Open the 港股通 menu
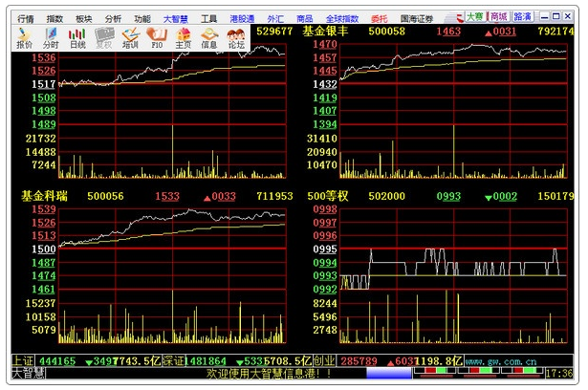The height and width of the screenshot is (390, 588). coord(242,18)
